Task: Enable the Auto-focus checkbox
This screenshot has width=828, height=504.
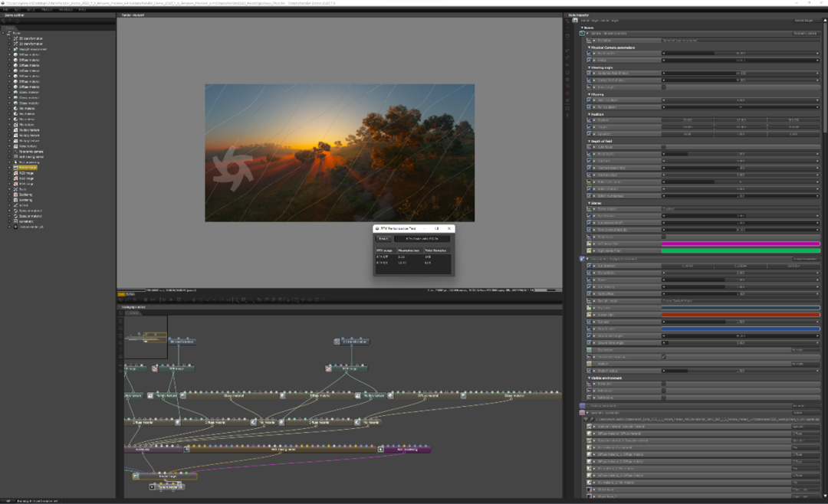Action: tap(664, 146)
